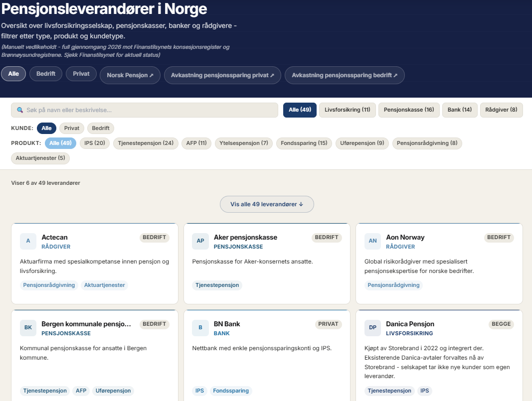Click IPS tag on Danica Pensjon card
Viewport: 532px width, 401px height.
[x=425, y=391]
